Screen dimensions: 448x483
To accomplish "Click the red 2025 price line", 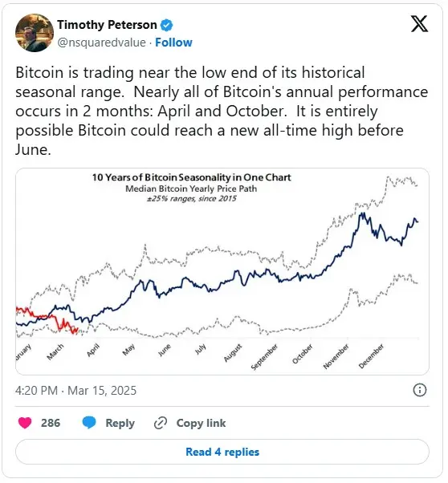I will pyautogui.click(x=48, y=320).
